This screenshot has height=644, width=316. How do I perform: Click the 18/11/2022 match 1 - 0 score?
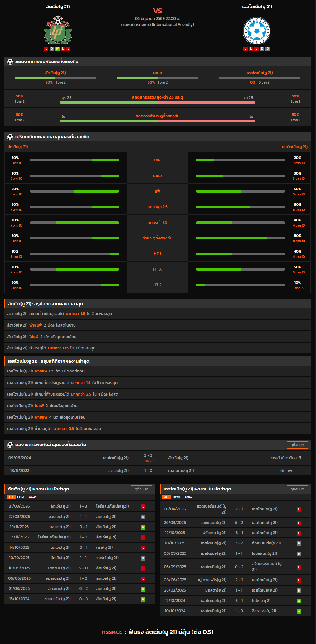pyautogui.click(x=148, y=471)
